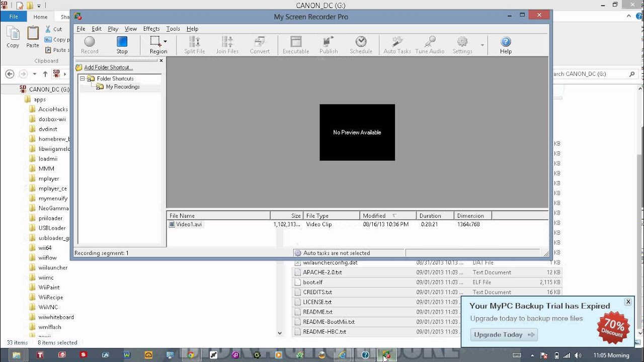Image resolution: width=644 pixels, height=362 pixels.
Task: Click the Executable toolbar icon
Action: (x=296, y=45)
